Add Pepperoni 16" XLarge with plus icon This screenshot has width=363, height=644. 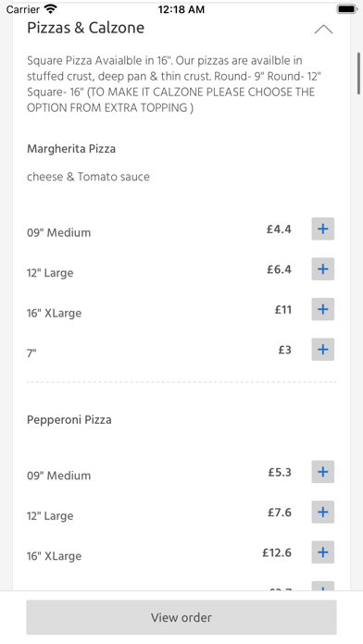322,552
